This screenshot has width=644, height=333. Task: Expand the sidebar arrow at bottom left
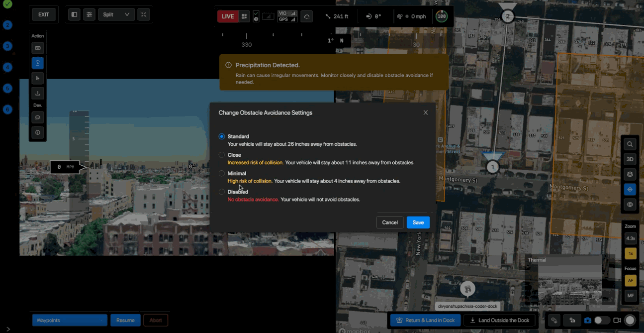coord(8,329)
